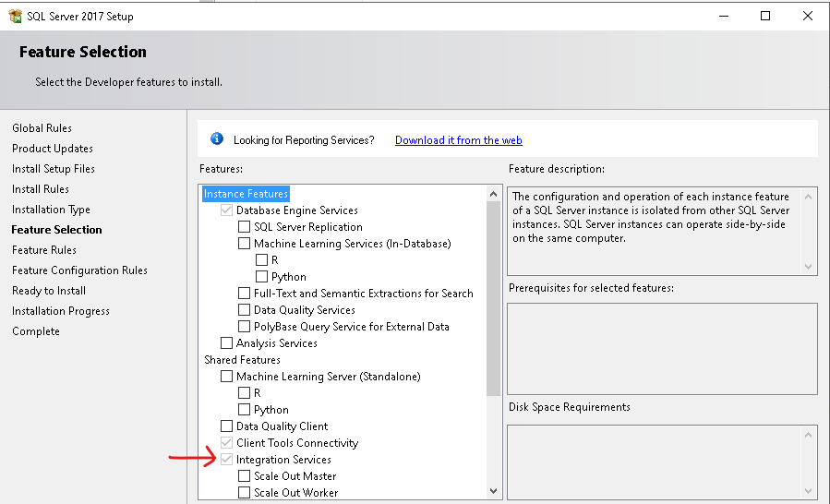The width and height of the screenshot is (830, 504).
Task: Tick the Analysis Services checkbox
Action: [227, 343]
